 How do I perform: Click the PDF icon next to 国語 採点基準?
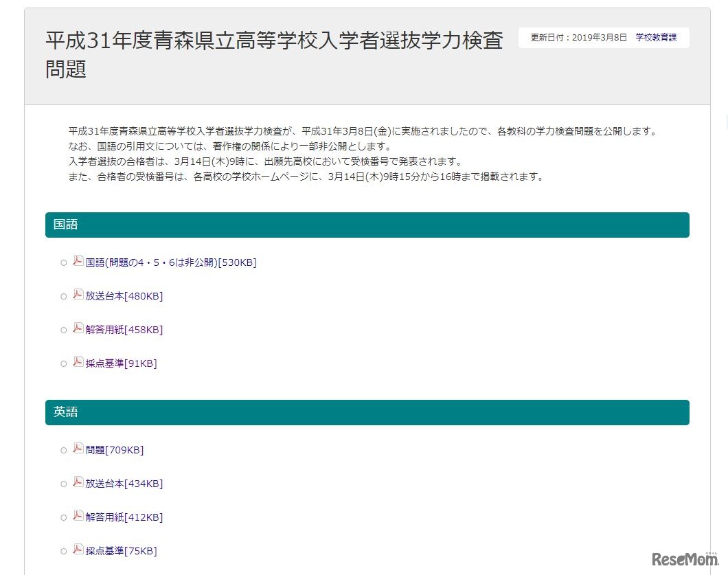click(78, 362)
